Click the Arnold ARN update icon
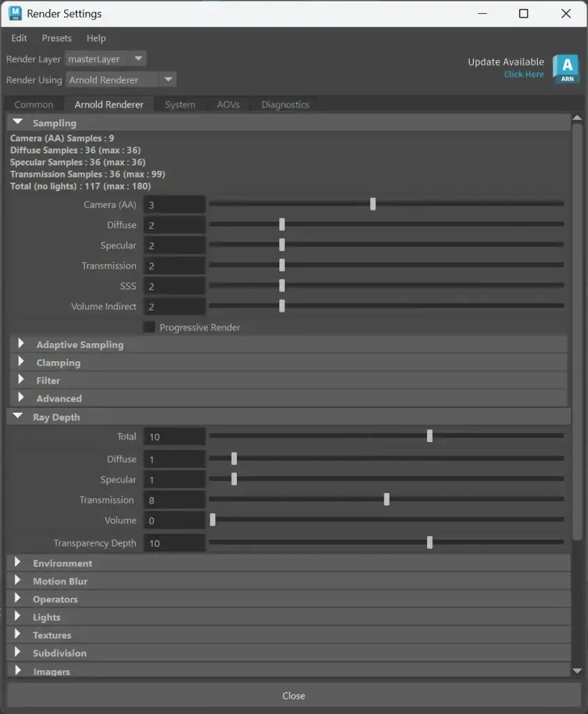 click(566, 69)
